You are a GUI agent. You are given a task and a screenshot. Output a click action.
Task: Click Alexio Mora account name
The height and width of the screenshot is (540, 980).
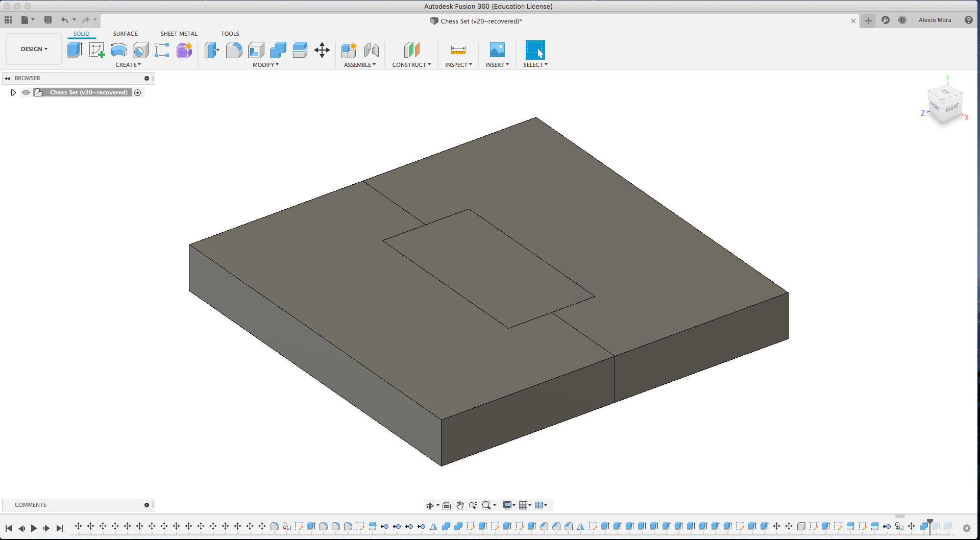click(x=935, y=20)
